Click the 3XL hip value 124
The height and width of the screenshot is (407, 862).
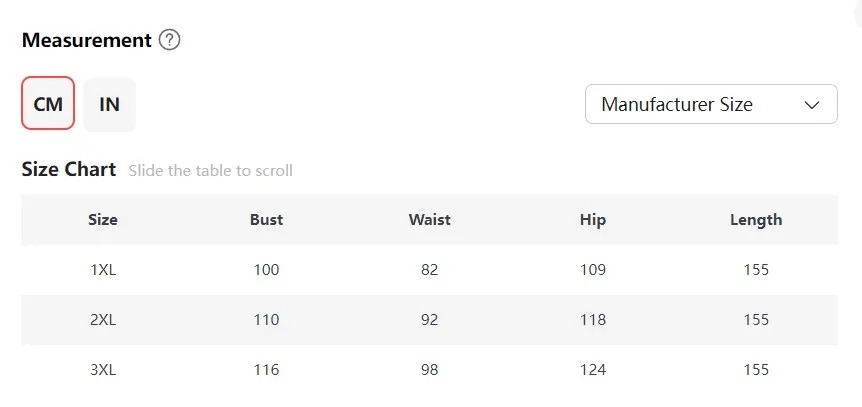coord(592,370)
